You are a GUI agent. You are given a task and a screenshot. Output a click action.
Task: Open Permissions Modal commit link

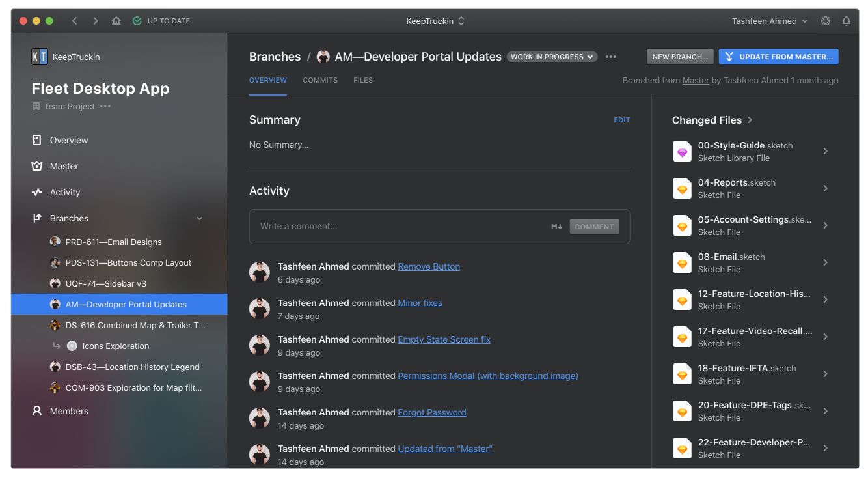(x=488, y=376)
